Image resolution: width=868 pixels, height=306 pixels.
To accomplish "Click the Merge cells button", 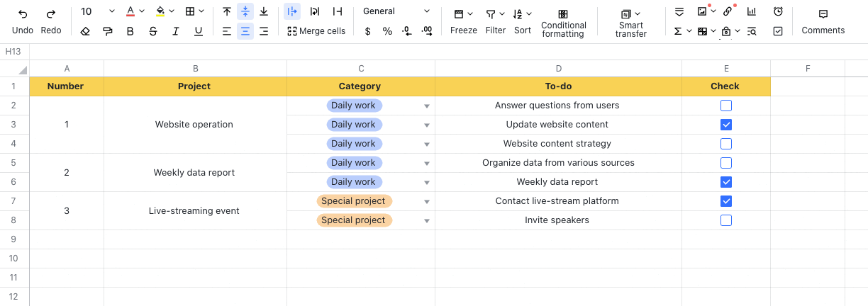I will (316, 31).
